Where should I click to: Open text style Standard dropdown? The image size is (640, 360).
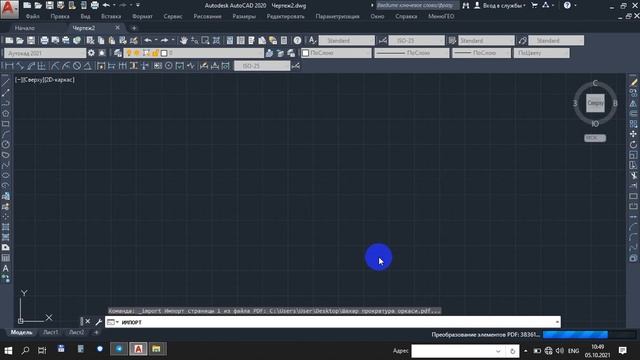point(347,40)
